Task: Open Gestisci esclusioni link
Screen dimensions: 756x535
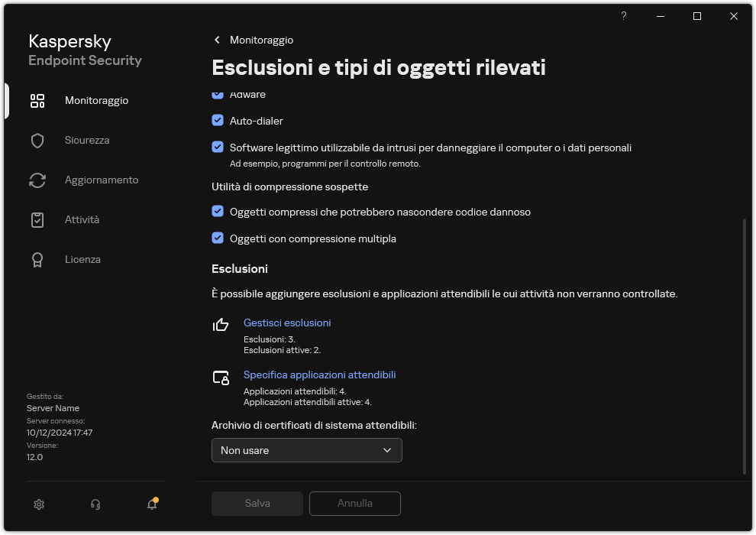Action: 287,323
